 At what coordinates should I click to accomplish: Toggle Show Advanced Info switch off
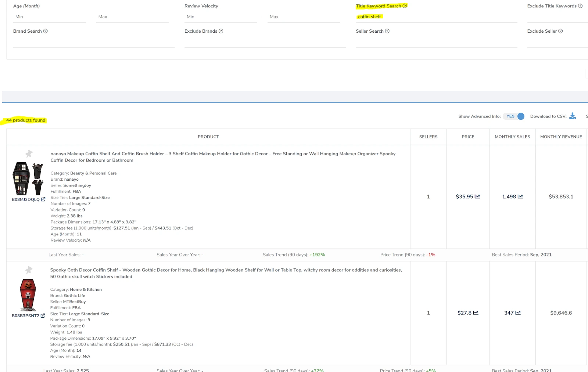514,116
